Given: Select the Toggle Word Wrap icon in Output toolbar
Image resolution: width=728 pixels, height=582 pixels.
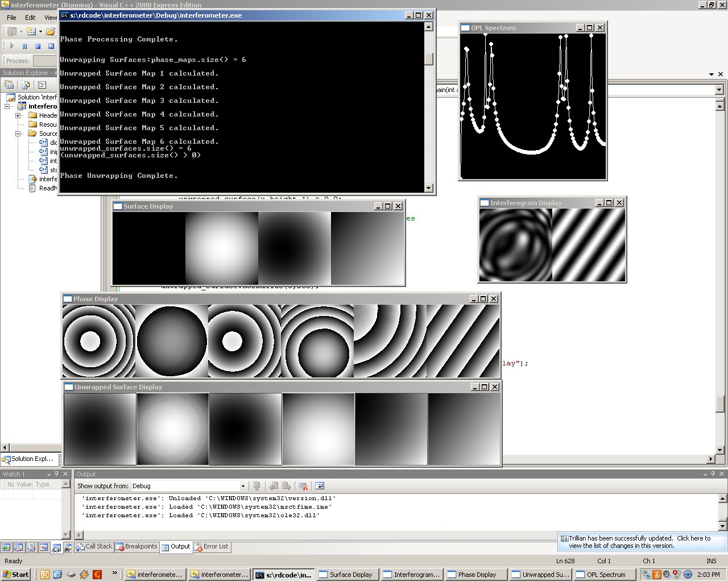Looking at the screenshot, I should coord(320,486).
